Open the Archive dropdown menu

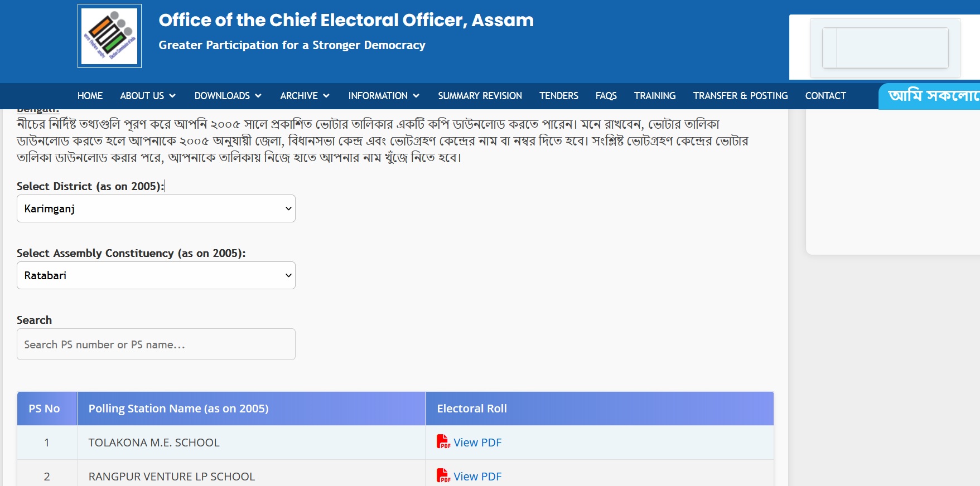coord(305,96)
